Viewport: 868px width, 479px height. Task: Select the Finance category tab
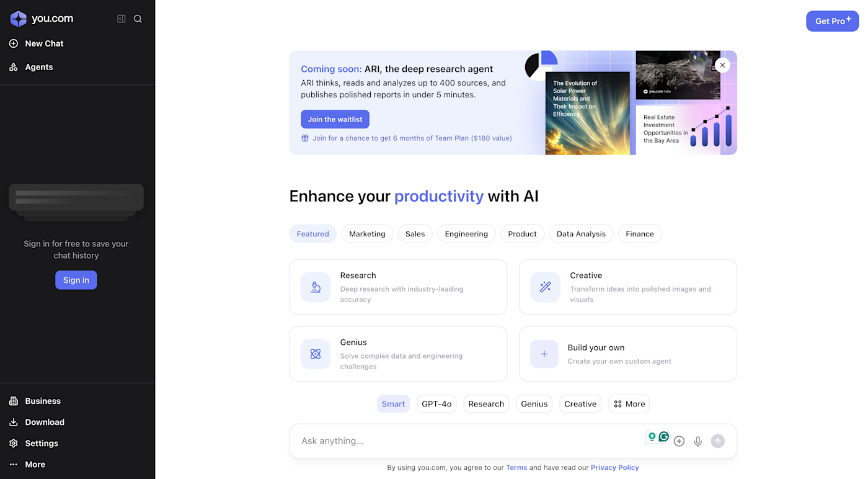pyautogui.click(x=640, y=234)
